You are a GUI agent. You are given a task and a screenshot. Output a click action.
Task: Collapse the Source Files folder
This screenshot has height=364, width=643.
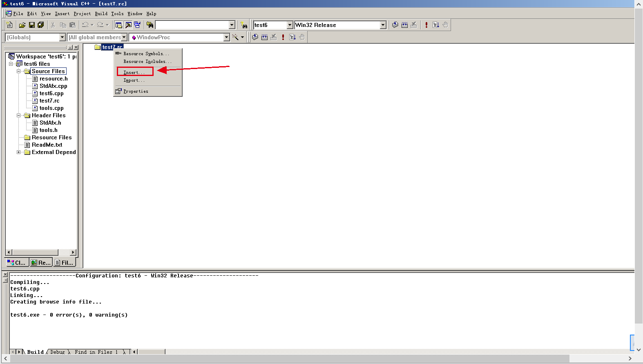coord(18,71)
